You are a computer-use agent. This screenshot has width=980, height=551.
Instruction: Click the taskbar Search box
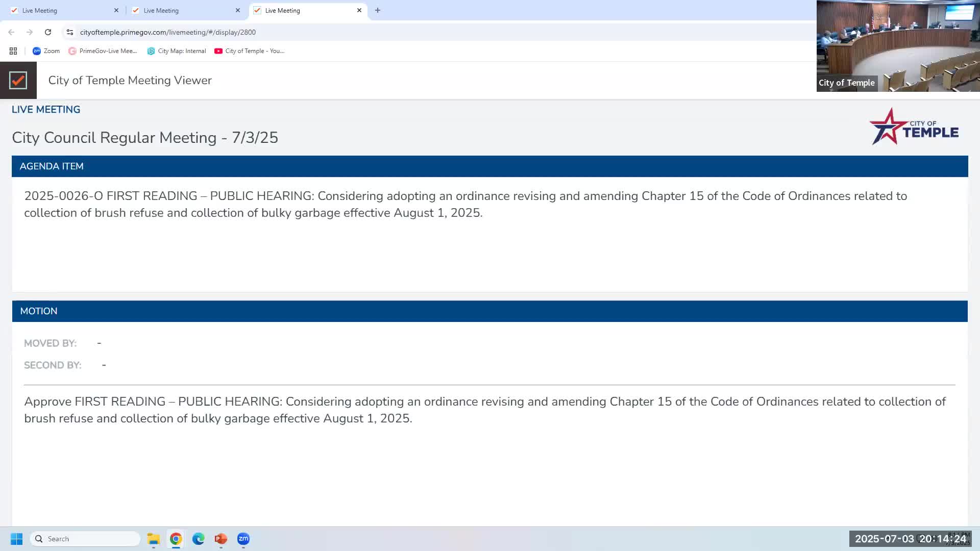coord(85,539)
